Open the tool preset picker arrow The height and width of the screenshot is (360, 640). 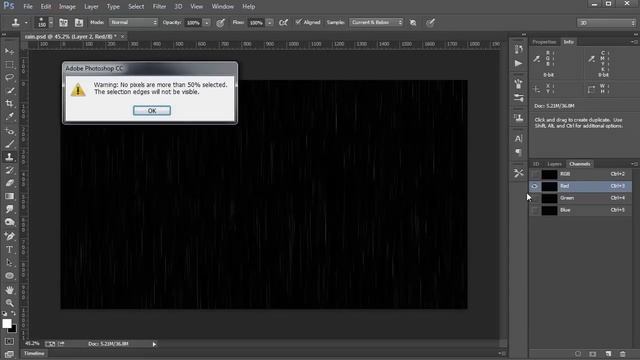(27, 23)
